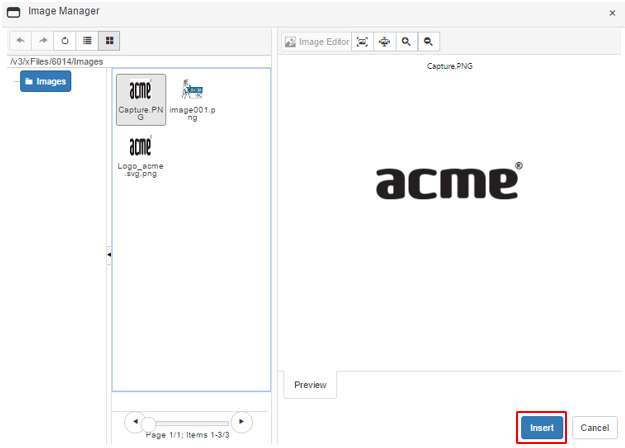
Task: Click the pager slider handle
Action: click(149, 422)
